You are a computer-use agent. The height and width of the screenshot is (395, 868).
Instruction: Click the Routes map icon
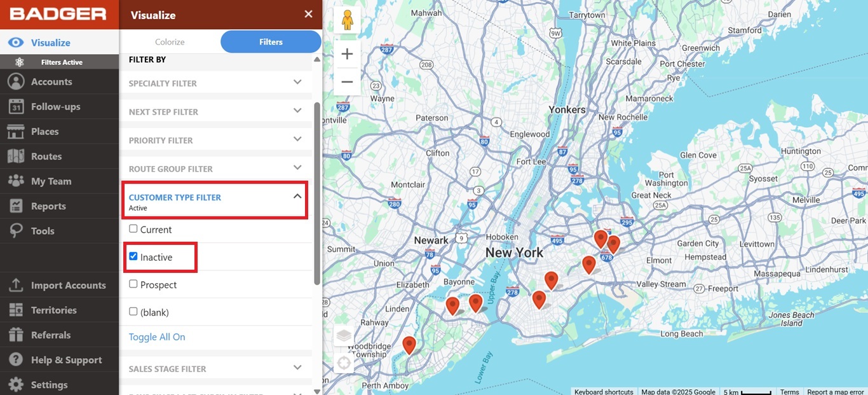(x=16, y=156)
